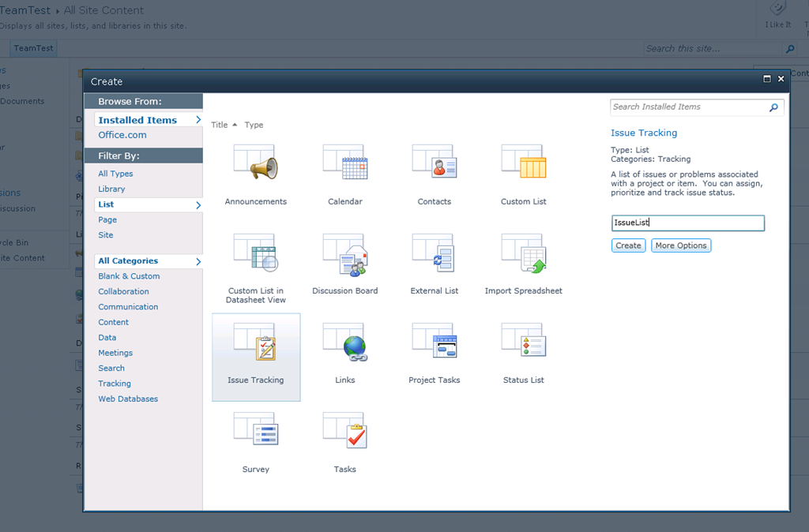Select the Discussion Board template icon
The width and height of the screenshot is (809, 532).
pos(345,254)
